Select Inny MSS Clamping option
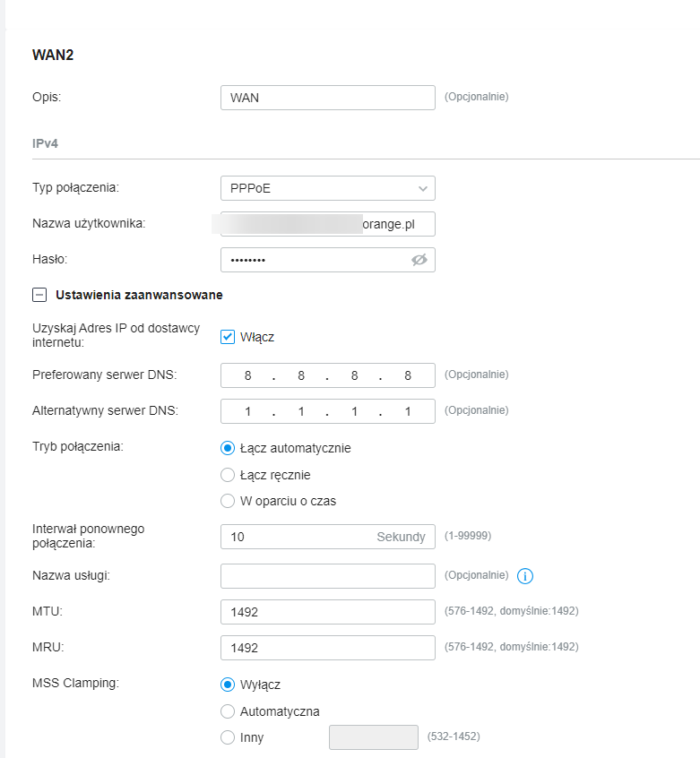700x758 pixels. 228,737
